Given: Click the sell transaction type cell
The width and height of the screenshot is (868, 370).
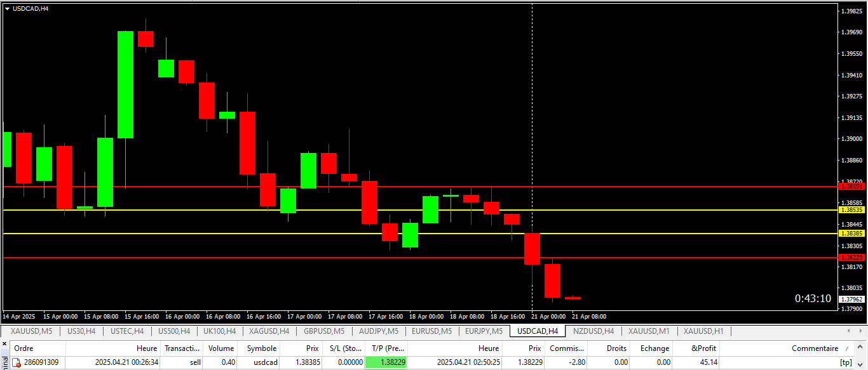Looking at the screenshot, I should (195, 362).
